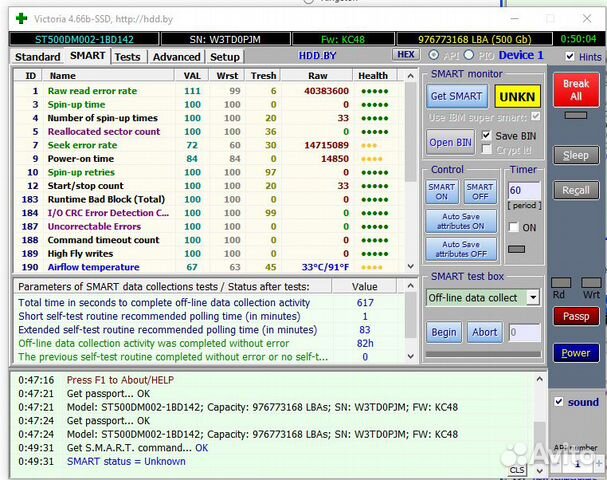Click the blue Power button
Viewport: 607px width, 480px height.
pyautogui.click(x=576, y=353)
